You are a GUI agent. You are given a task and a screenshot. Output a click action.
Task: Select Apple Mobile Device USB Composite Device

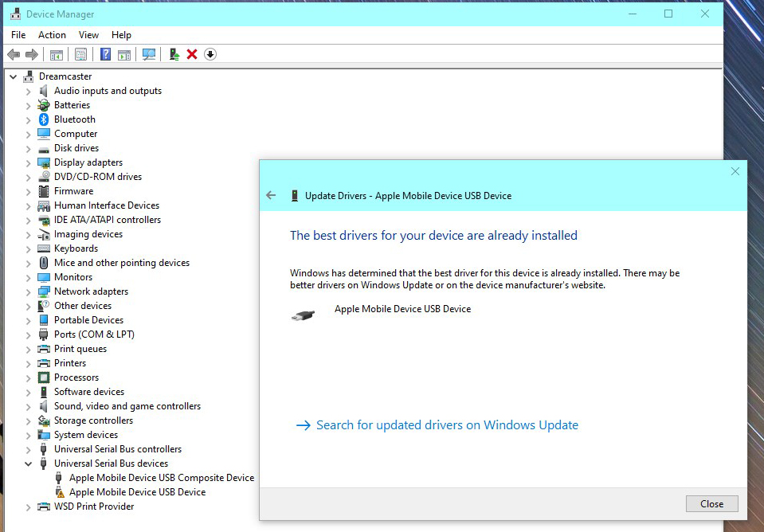click(161, 478)
